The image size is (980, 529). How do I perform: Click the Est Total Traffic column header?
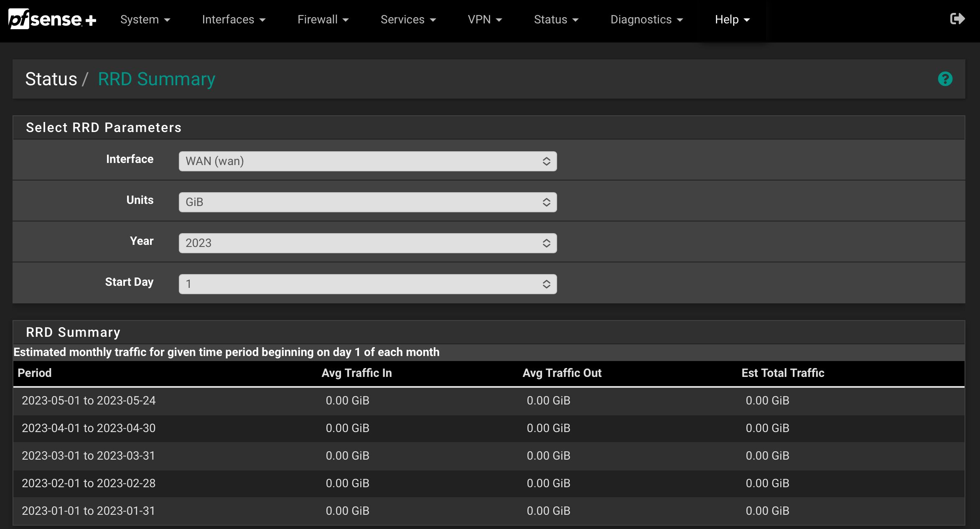pyautogui.click(x=782, y=373)
